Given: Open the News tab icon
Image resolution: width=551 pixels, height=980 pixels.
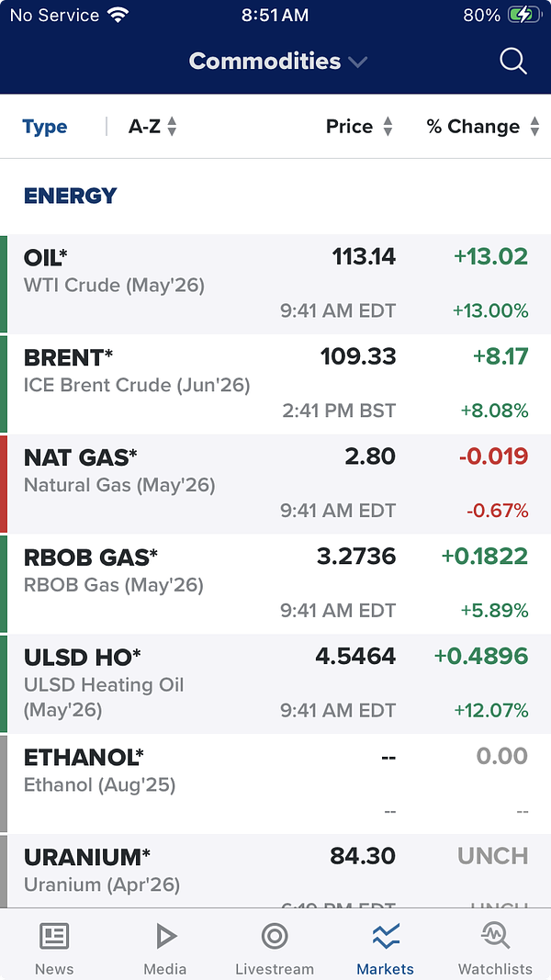Looking at the screenshot, I should (54, 936).
